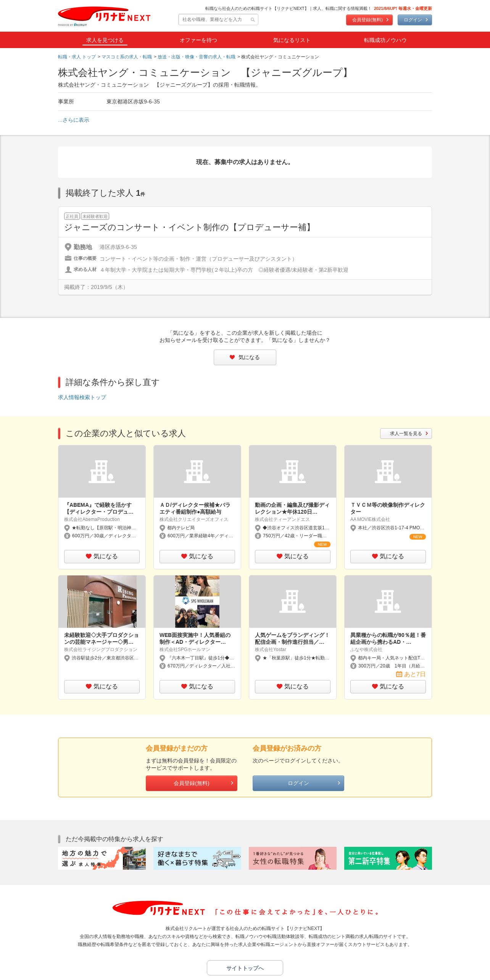Click the 未経験者歓迎 tag on expired job
490x980 pixels.
coord(95,216)
